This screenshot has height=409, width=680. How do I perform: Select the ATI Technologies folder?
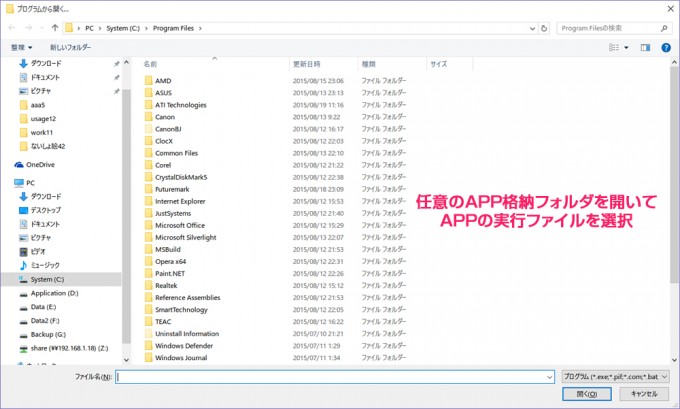[181, 105]
